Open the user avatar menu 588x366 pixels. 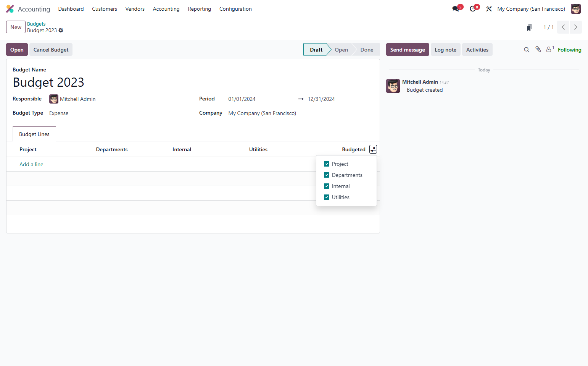point(575,9)
